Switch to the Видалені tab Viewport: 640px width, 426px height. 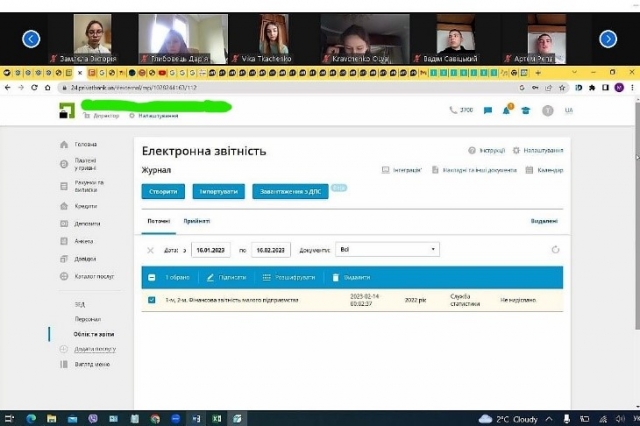click(x=544, y=221)
